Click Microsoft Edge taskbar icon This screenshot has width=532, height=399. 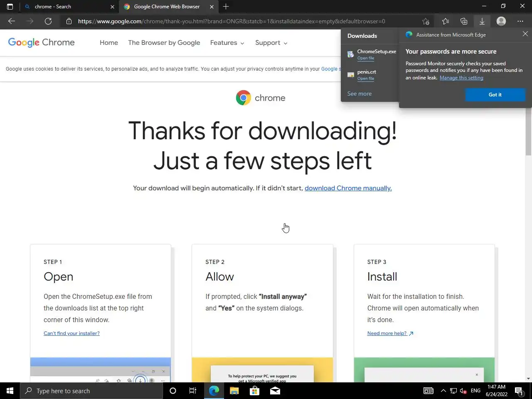tap(214, 391)
